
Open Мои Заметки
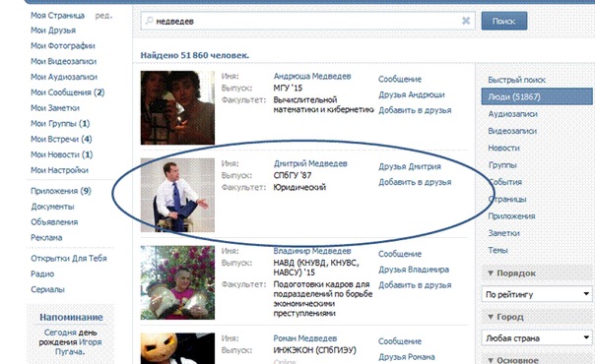(55, 108)
